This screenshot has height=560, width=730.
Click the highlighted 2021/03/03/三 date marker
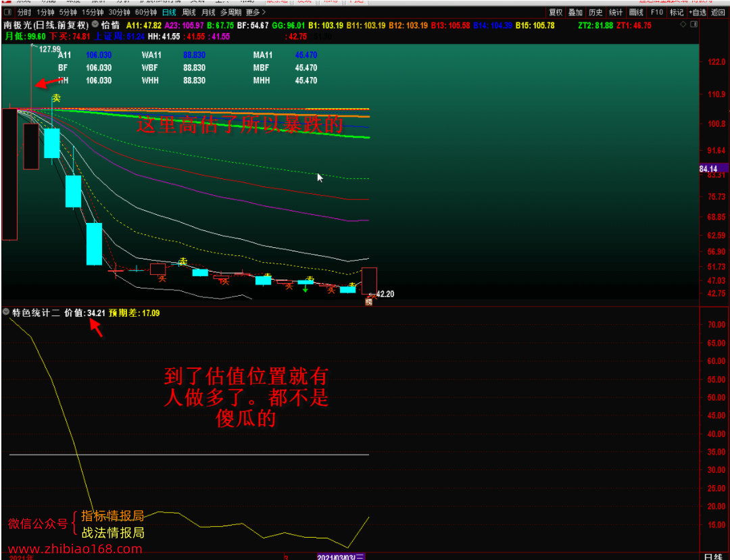tap(341, 557)
